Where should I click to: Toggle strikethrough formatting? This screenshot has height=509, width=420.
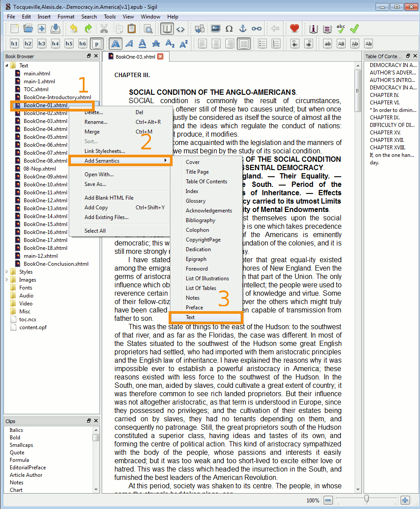[x=156, y=44]
